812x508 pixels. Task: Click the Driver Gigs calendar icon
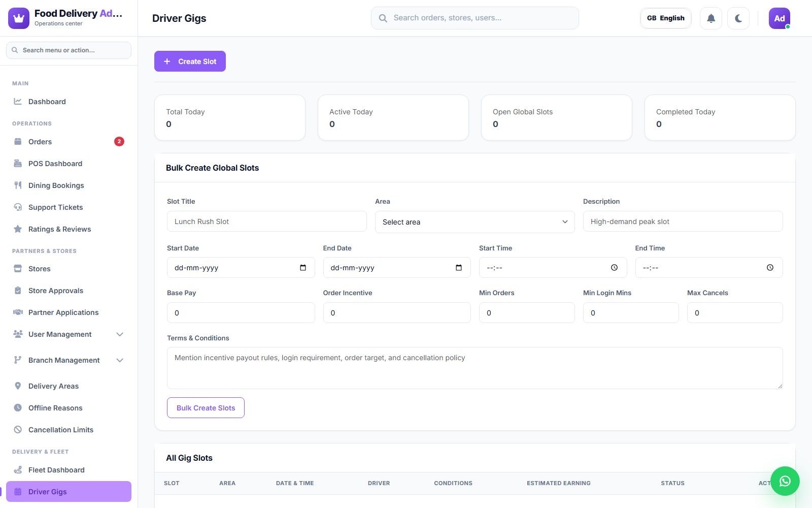coord(18,492)
